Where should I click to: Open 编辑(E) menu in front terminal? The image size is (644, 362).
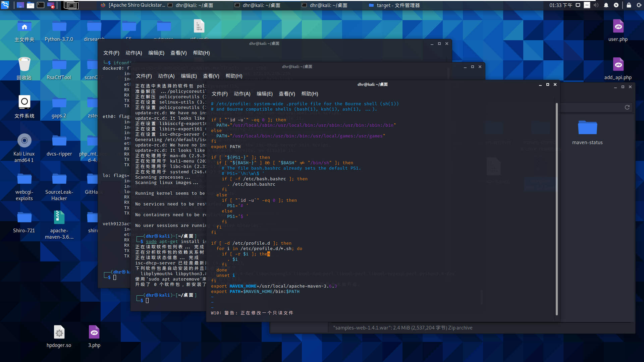pyautogui.click(x=264, y=94)
